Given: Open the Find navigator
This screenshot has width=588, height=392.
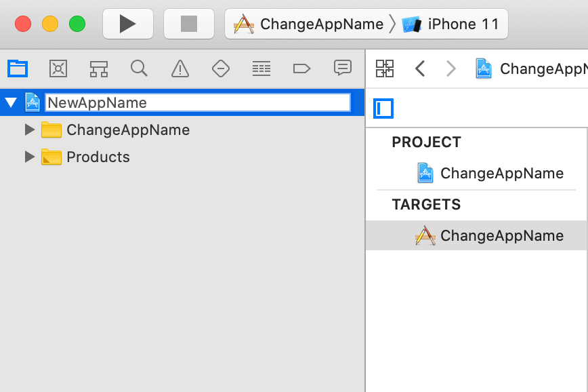Looking at the screenshot, I should click(139, 68).
